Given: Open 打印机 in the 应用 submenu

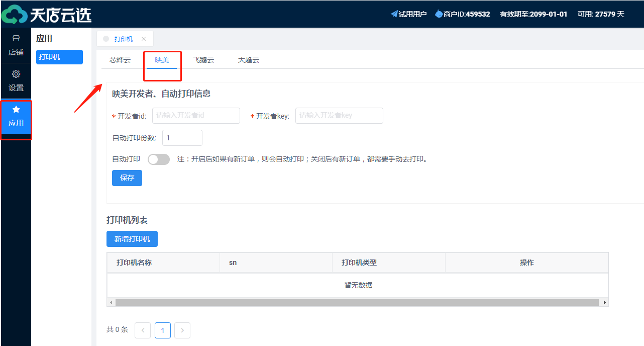Looking at the screenshot, I should coord(59,57).
